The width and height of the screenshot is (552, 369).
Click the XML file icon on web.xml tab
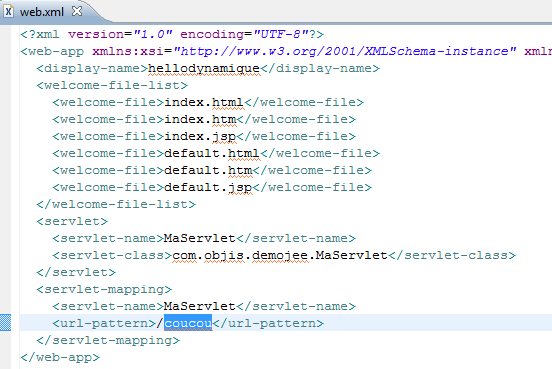[x=9, y=12]
